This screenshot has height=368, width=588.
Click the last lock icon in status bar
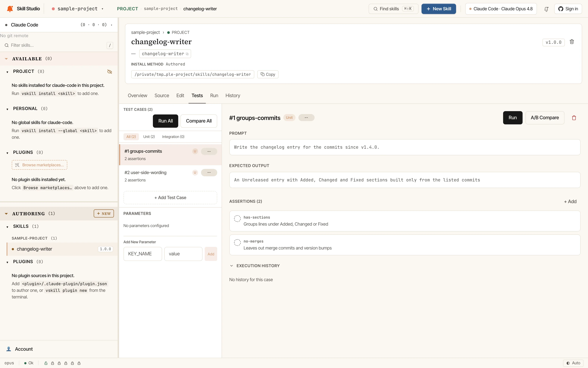[79, 363]
